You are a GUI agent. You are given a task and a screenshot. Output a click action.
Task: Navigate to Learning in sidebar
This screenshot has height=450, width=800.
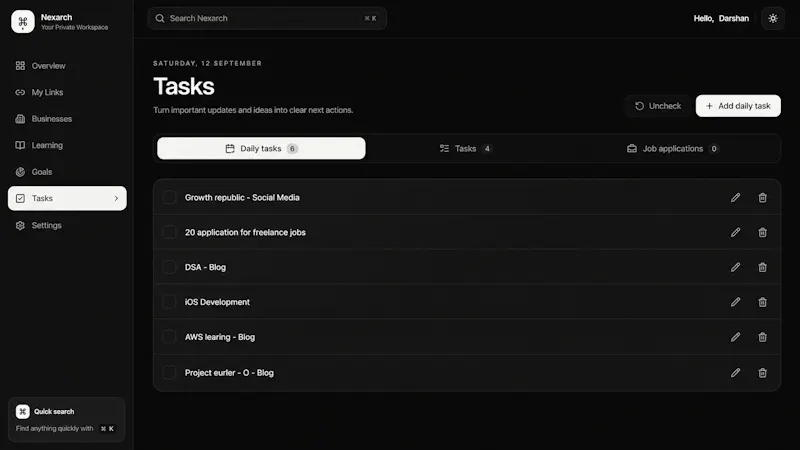[67, 145]
